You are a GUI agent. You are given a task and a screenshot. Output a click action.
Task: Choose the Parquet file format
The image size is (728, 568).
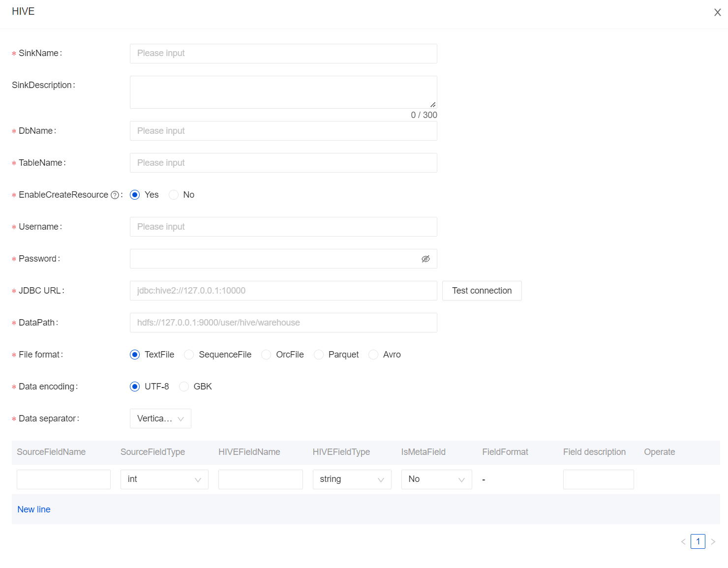pos(319,355)
